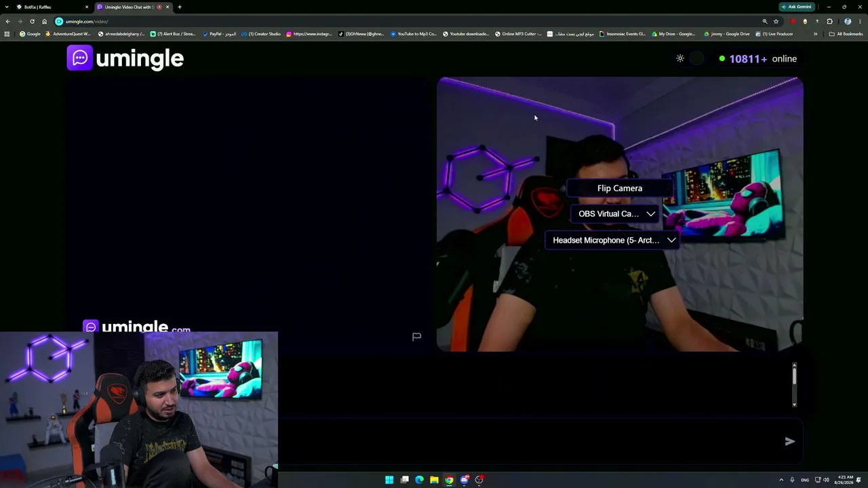
Task: Switch the ENG input language
Action: 805,480
